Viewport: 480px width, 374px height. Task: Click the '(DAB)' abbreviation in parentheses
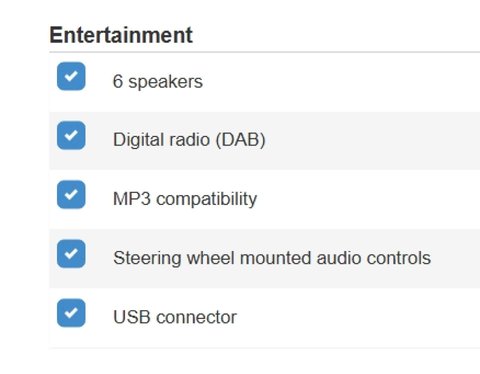point(240,139)
